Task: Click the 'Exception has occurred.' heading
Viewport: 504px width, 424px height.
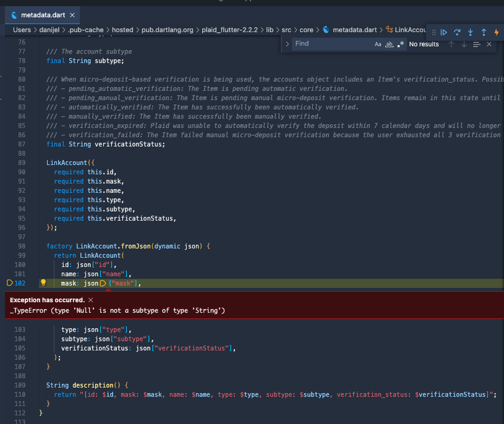Action: (47, 300)
